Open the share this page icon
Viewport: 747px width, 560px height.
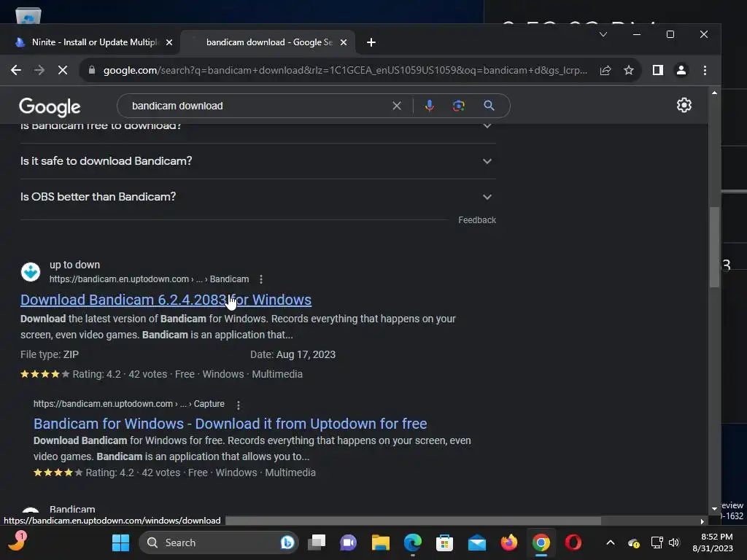(605, 71)
